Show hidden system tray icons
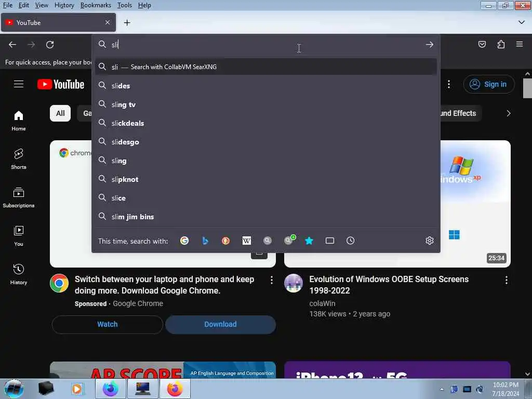Screen dimensions: 532x399 442,389
